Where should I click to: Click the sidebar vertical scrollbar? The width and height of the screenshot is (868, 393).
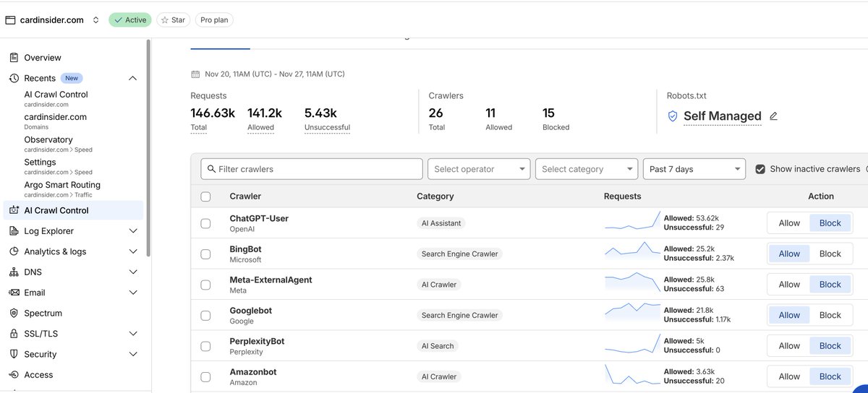(x=148, y=148)
